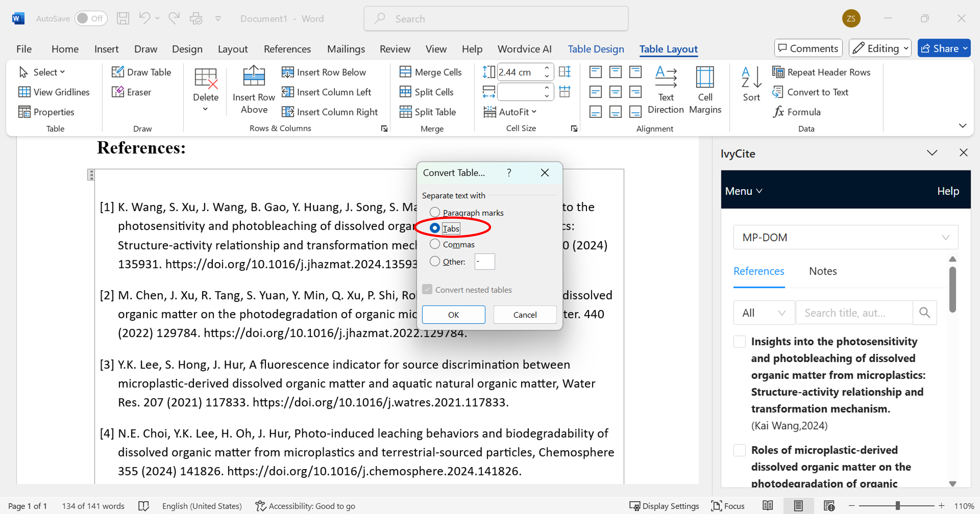
Task: Click Text Direction button
Action: click(666, 90)
